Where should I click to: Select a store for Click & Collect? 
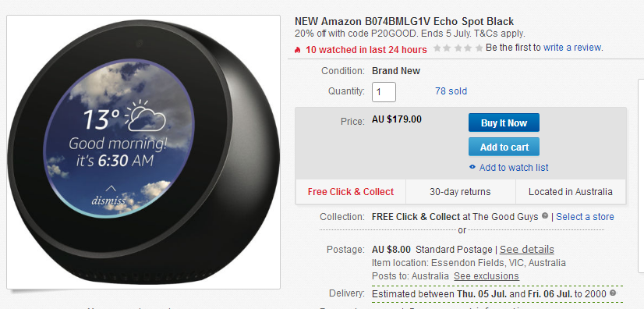585,217
